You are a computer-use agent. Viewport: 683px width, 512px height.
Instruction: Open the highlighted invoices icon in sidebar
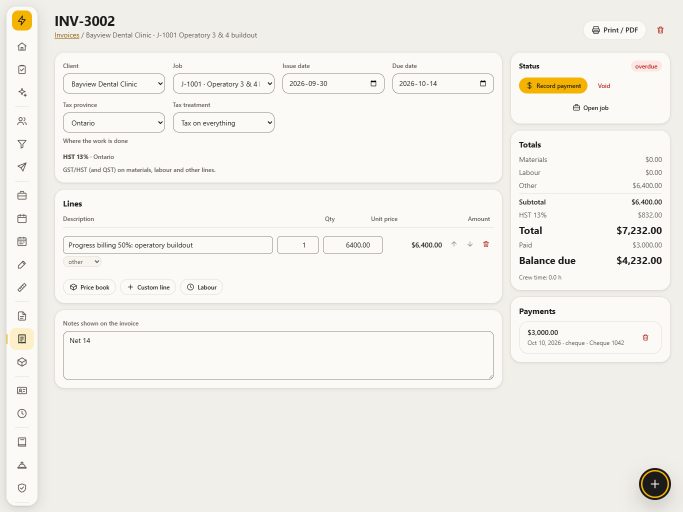click(x=22, y=339)
